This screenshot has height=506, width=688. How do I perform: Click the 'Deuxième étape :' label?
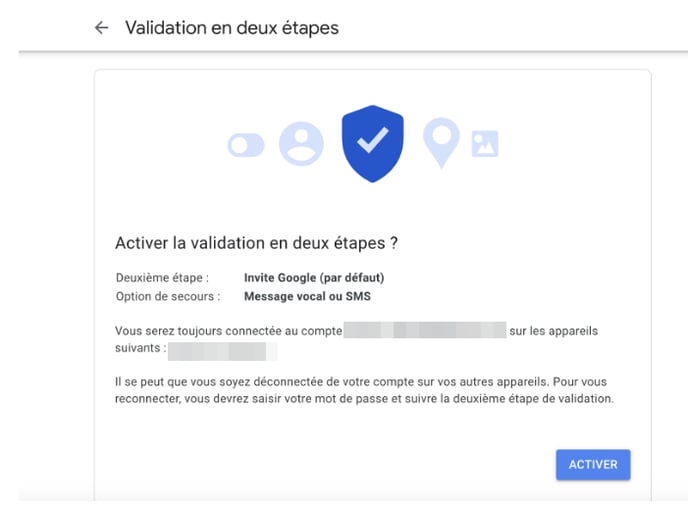[x=162, y=278]
